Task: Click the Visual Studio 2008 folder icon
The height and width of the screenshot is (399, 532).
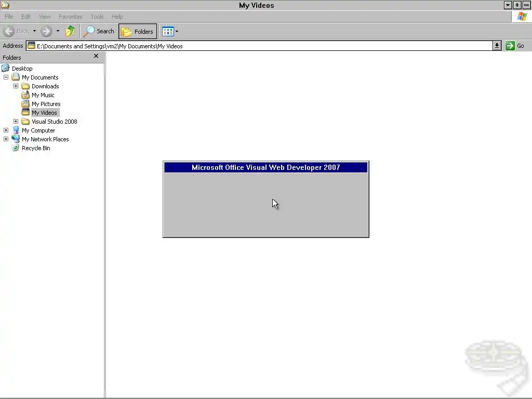Action: [x=25, y=122]
